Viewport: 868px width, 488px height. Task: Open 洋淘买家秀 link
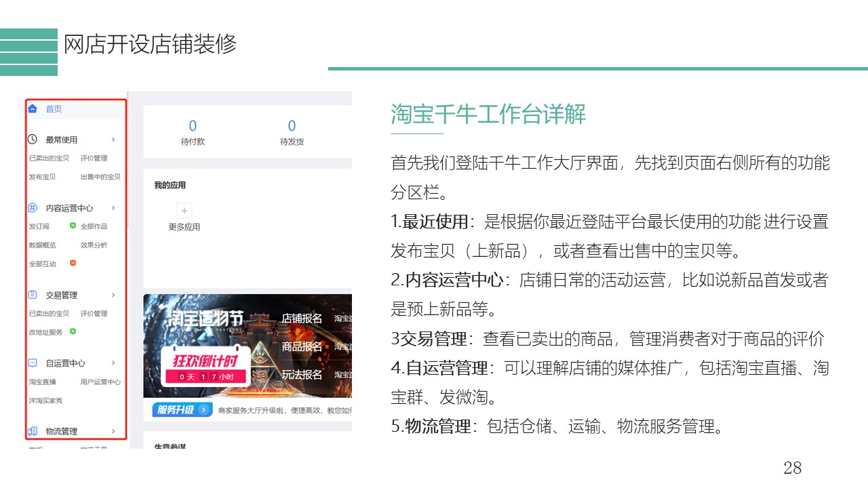pos(45,401)
